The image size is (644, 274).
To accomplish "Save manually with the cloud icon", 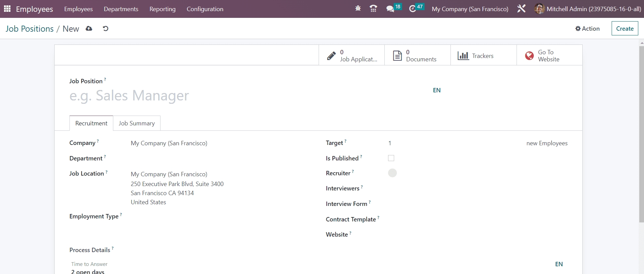I will pos(89,29).
